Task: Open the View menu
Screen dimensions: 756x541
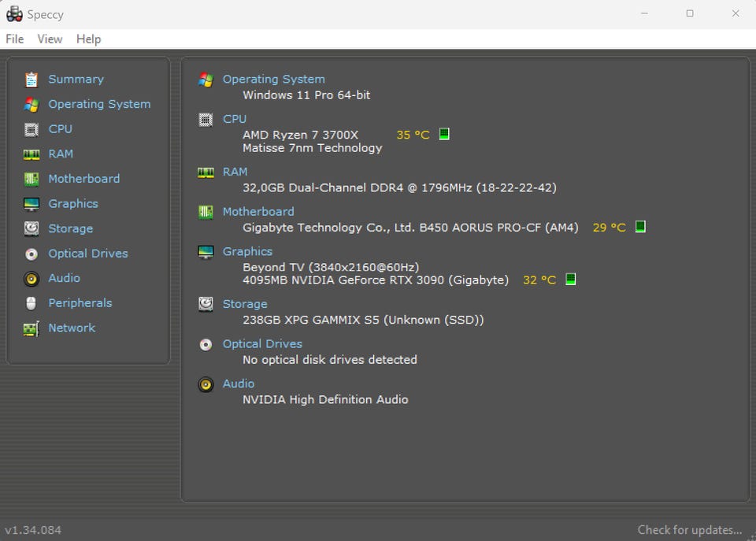Action: 50,39
